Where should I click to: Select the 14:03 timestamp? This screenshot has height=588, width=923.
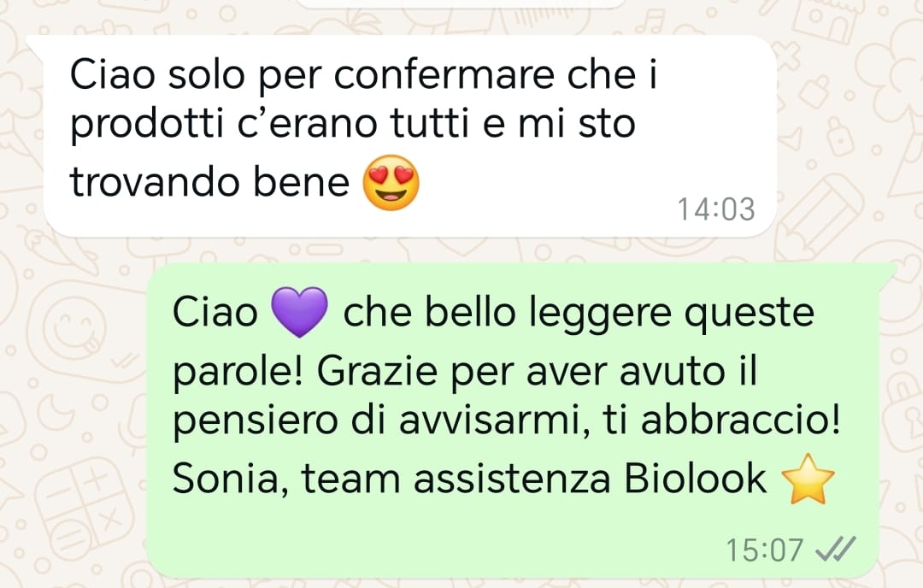coord(716,209)
